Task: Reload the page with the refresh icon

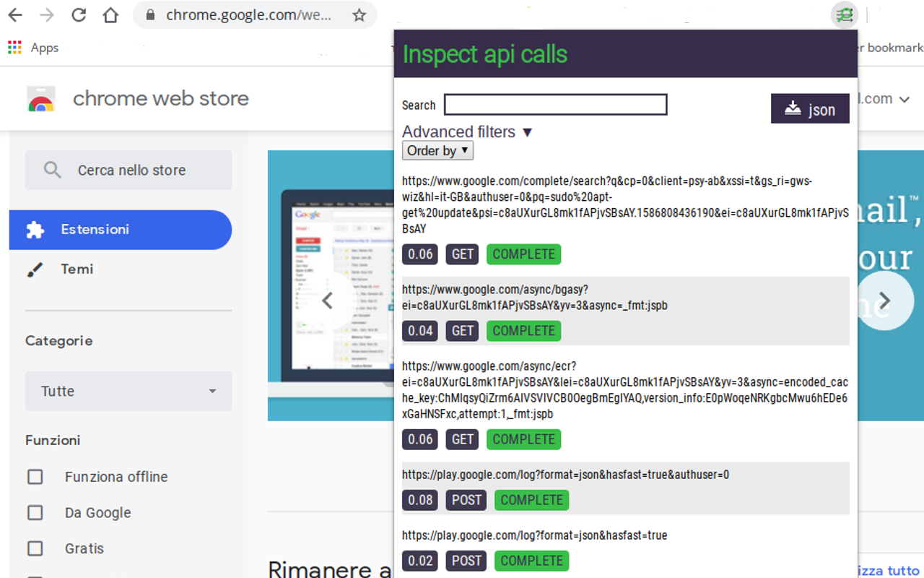Action: [x=79, y=15]
